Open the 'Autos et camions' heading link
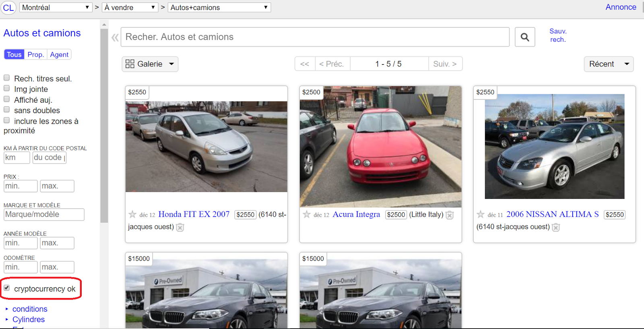The height and width of the screenshot is (329, 644). pos(42,33)
